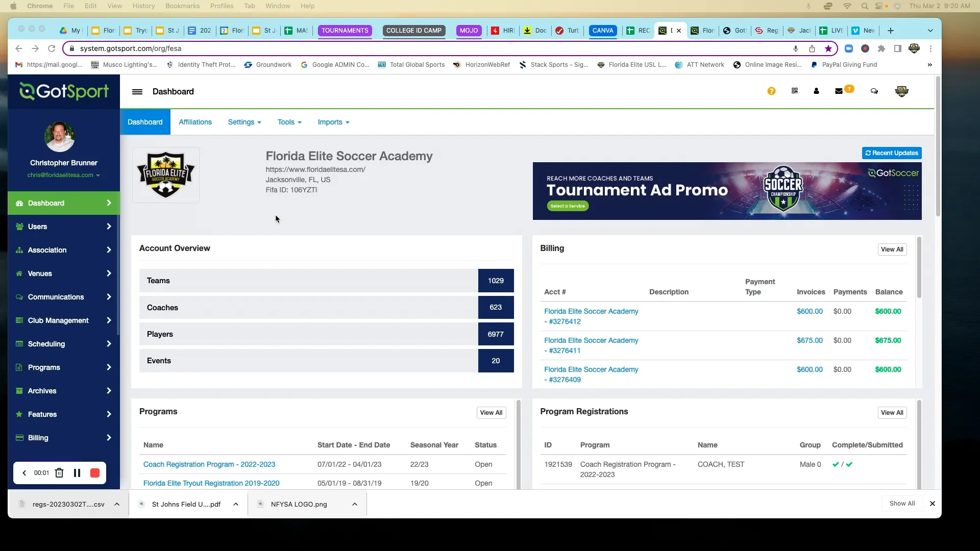Collapse the regs-20230302T....csv download item
980x551 pixels.
117,504
